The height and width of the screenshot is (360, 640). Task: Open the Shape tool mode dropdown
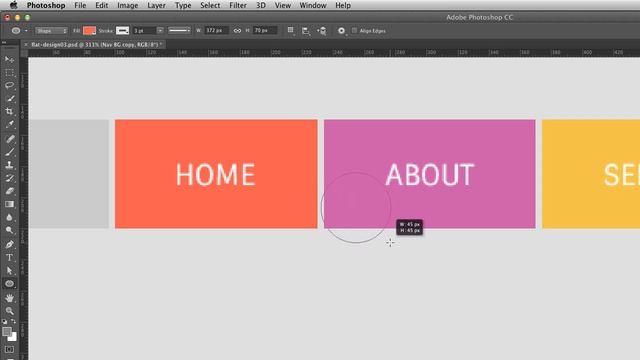point(51,31)
